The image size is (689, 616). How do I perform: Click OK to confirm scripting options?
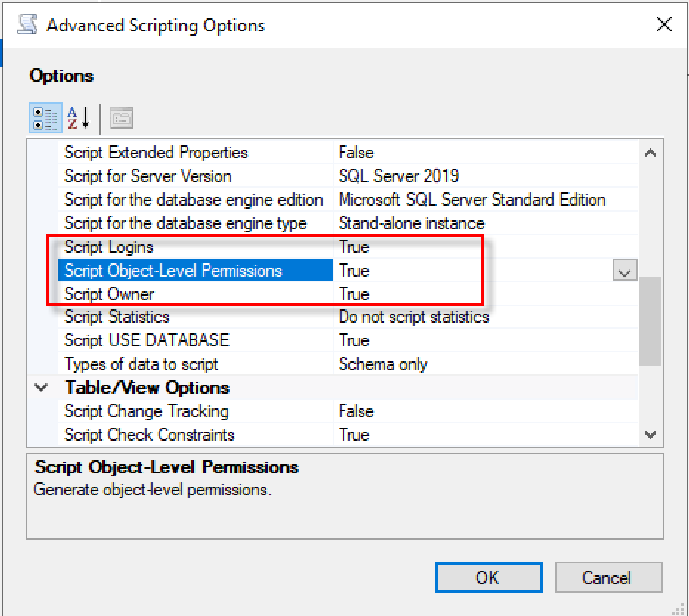[x=488, y=578]
